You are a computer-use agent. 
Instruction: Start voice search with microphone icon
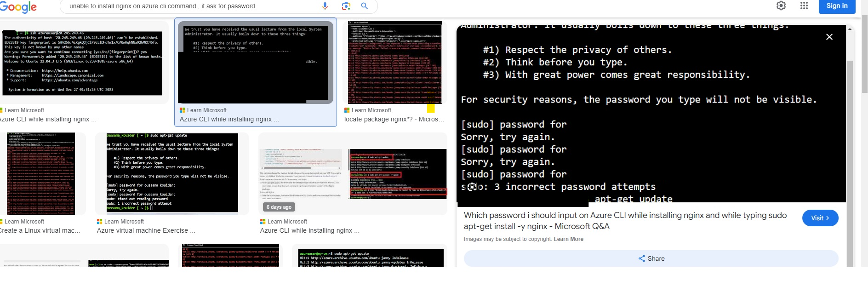(x=325, y=6)
